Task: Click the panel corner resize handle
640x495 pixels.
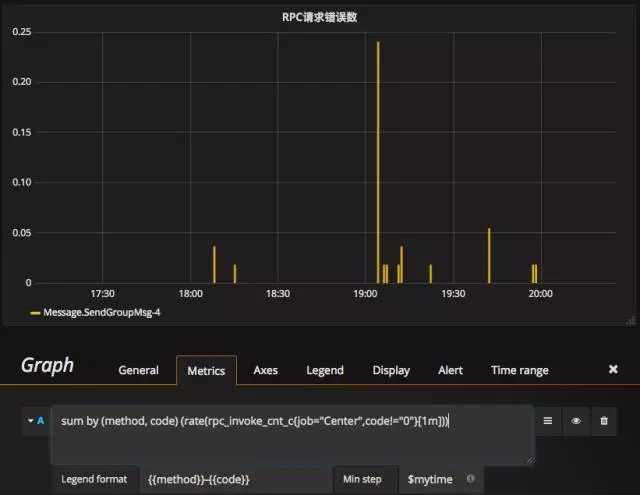Action: 631,321
